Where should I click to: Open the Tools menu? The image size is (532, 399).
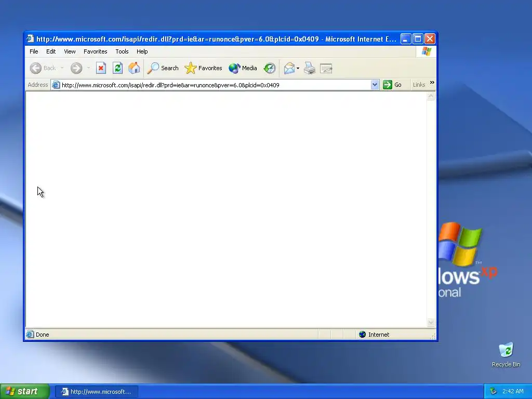(x=122, y=51)
